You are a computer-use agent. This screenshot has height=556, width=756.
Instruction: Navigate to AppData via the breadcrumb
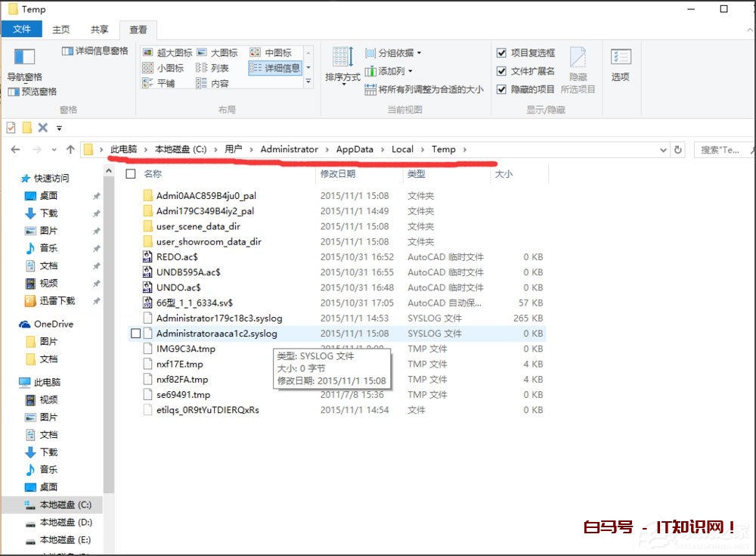pyautogui.click(x=355, y=149)
